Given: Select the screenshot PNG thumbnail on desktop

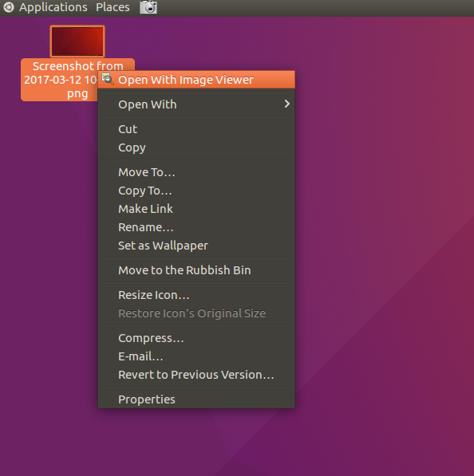Looking at the screenshot, I should coord(77,41).
